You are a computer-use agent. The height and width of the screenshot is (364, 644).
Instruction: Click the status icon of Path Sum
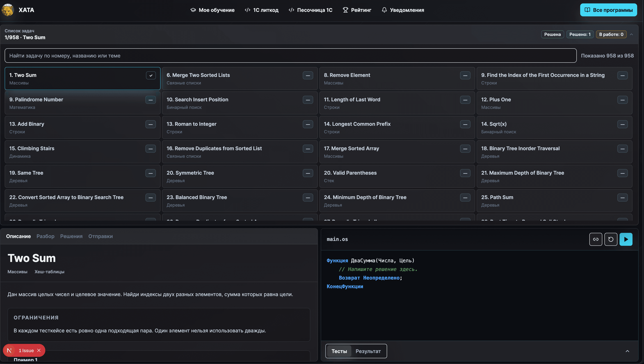622,197
